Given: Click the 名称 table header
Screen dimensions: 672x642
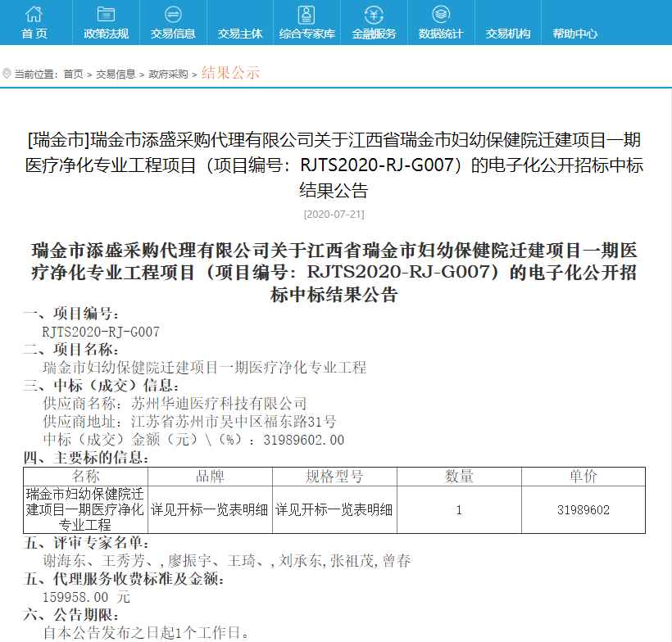Looking at the screenshot, I should coord(86,477).
